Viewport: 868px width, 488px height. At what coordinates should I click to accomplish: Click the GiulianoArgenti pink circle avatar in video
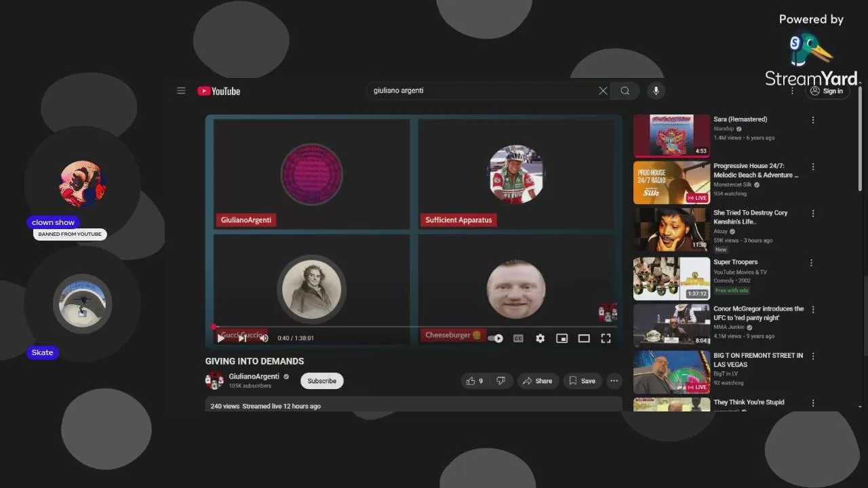tap(311, 174)
